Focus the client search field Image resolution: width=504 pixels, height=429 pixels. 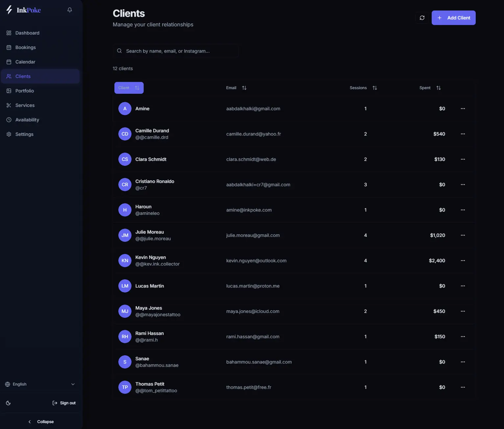tap(176, 51)
